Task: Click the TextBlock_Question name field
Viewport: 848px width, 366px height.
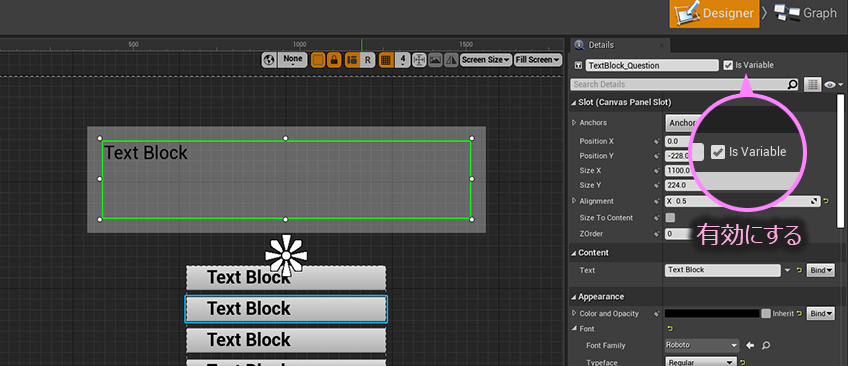Action: click(x=652, y=65)
